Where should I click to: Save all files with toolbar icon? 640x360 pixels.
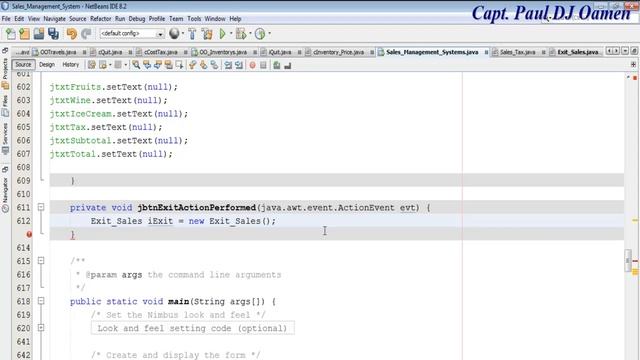coord(53,34)
